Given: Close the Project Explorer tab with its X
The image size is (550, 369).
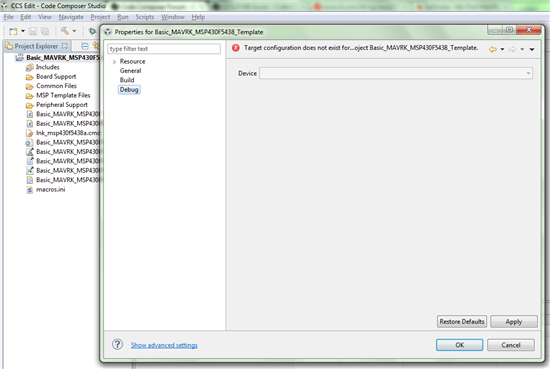Looking at the screenshot, I should point(65,46).
